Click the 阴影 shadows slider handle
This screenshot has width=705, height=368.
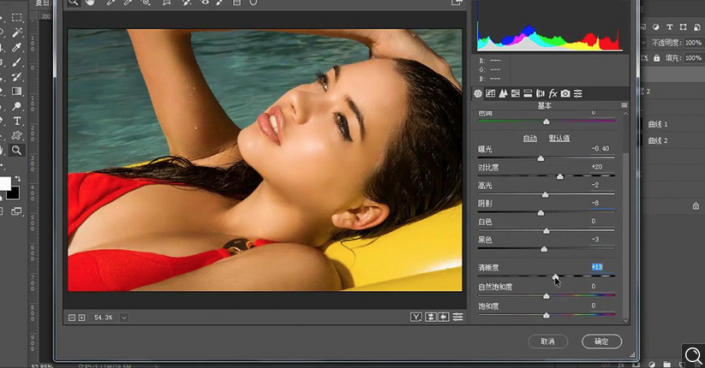541,213
